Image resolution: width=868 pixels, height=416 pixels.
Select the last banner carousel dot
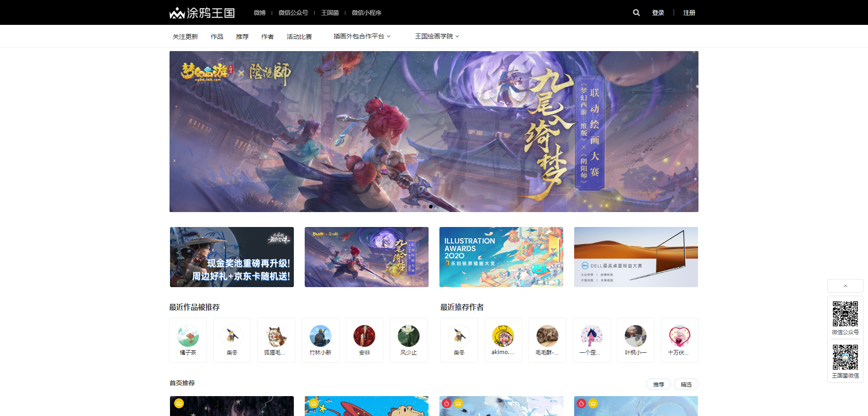tap(462, 207)
